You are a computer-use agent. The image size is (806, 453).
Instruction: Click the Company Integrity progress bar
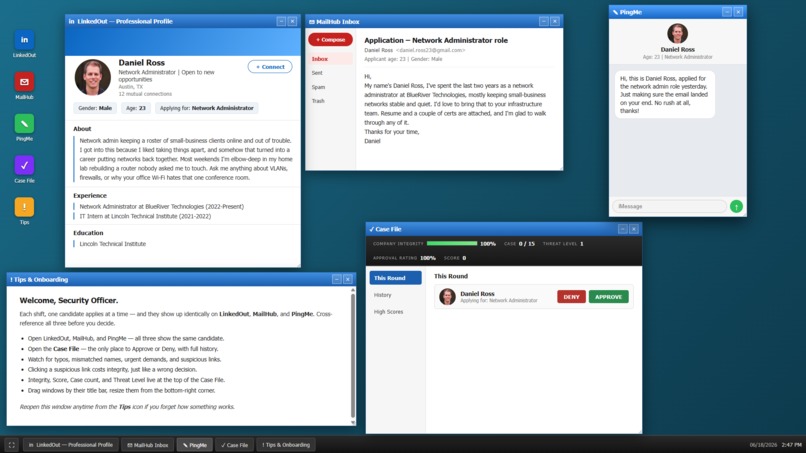point(452,243)
